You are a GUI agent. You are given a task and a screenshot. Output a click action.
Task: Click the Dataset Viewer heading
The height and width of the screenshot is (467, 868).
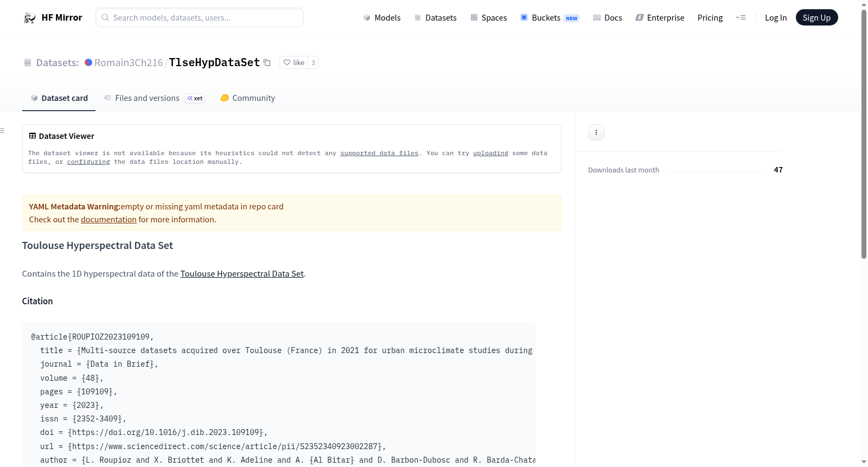[x=67, y=136]
